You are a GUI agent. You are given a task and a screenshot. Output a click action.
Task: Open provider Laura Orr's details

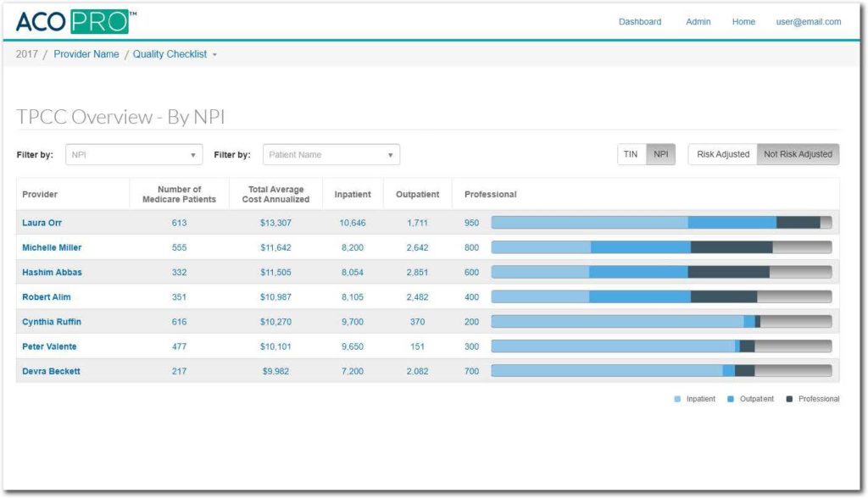click(42, 223)
